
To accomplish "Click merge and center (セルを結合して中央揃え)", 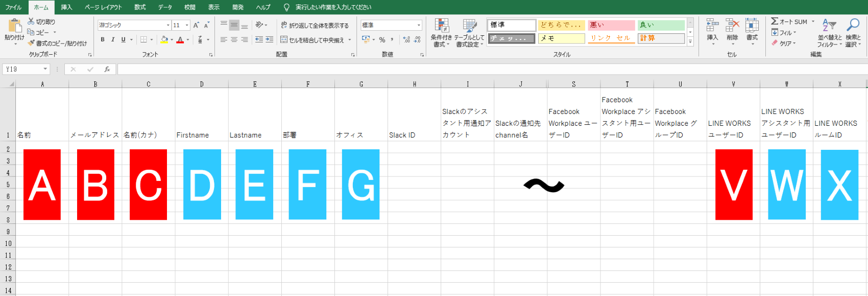I will pyautogui.click(x=312, y=40).
